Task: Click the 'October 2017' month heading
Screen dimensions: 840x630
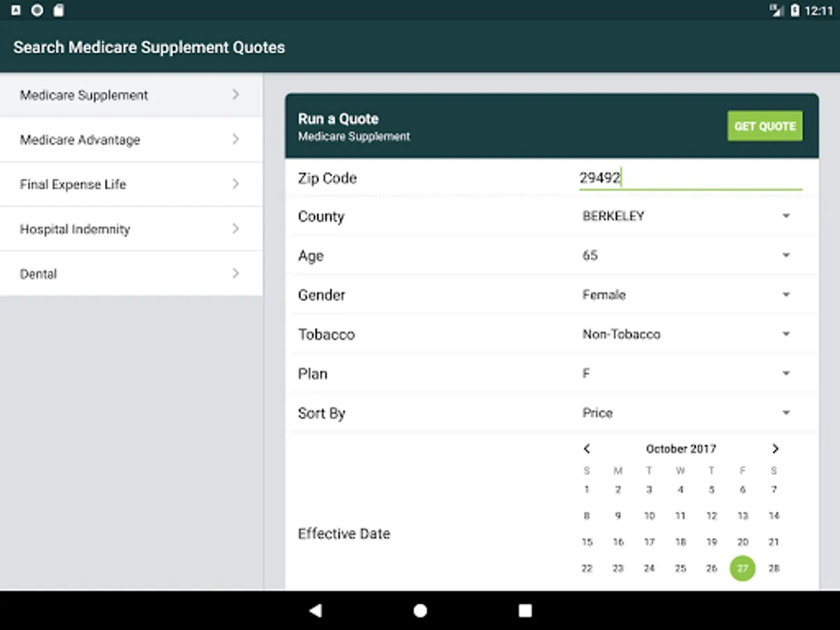Action: (681, 449)
